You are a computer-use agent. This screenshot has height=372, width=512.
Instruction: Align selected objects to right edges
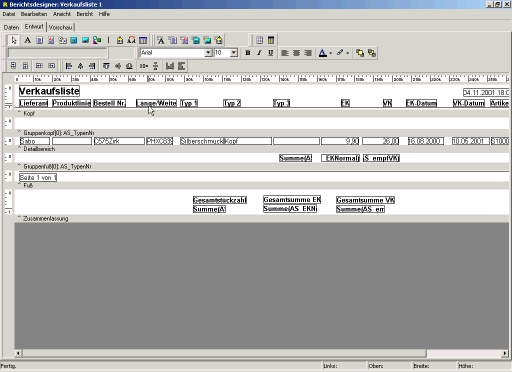92,66
